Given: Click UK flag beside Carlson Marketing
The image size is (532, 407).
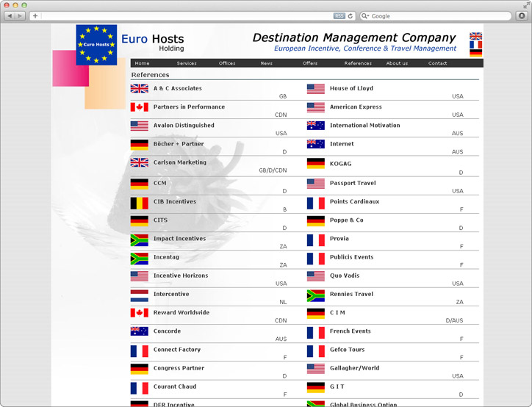Looking at the screenshot, I should [140, 162].
